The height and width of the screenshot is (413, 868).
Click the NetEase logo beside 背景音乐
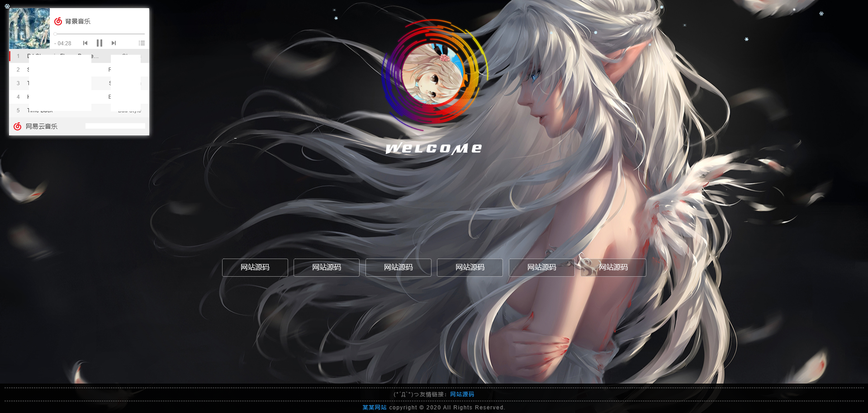pos(58,21)
